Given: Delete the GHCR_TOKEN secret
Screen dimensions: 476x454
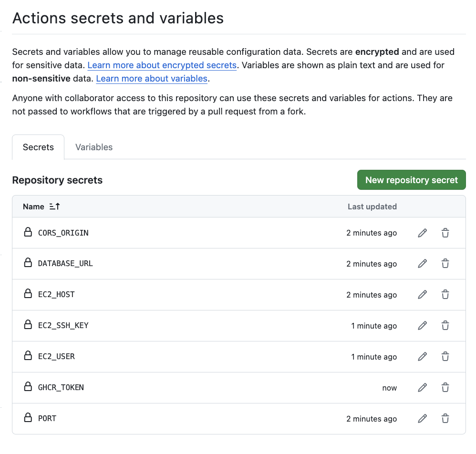Looking at the screenshot, I should pyautogui.click(x=445, y=388).
